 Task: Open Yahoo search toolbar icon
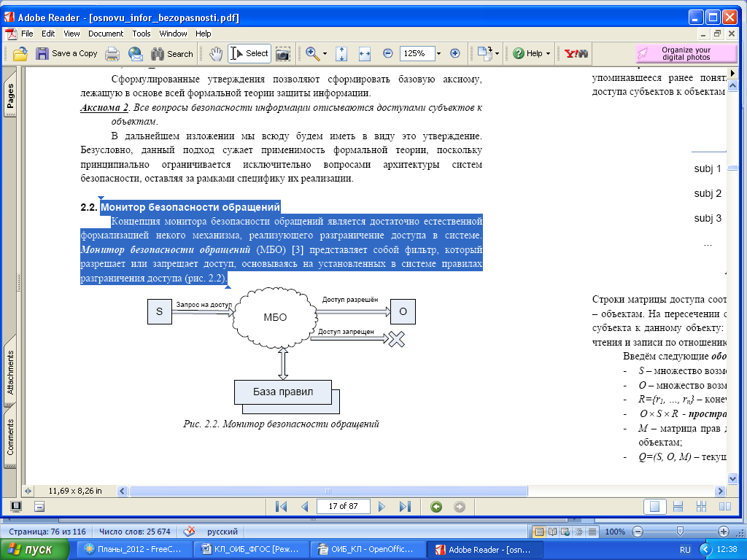pos(576,53)
